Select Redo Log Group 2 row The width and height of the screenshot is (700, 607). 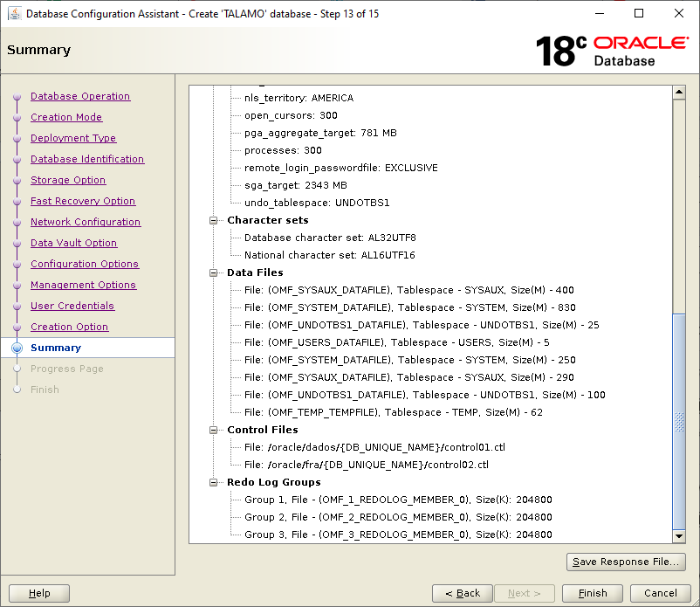click(x=398, y=517)
